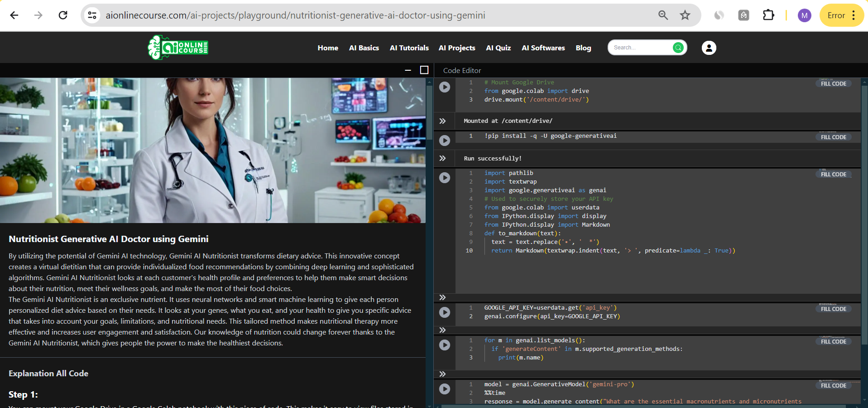Run the pip install code cell

[x=445, y=141]
